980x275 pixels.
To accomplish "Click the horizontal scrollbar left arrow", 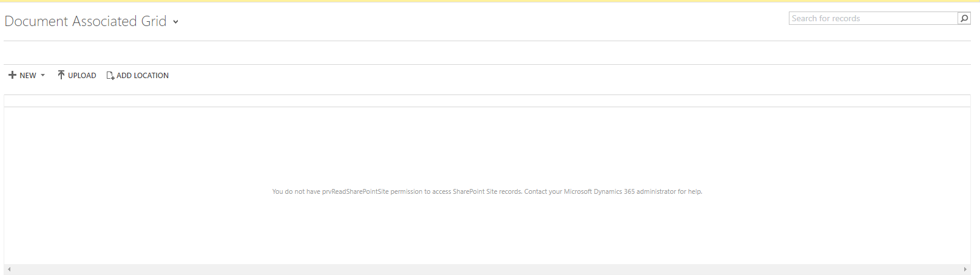I will click(x=9, y=269).
